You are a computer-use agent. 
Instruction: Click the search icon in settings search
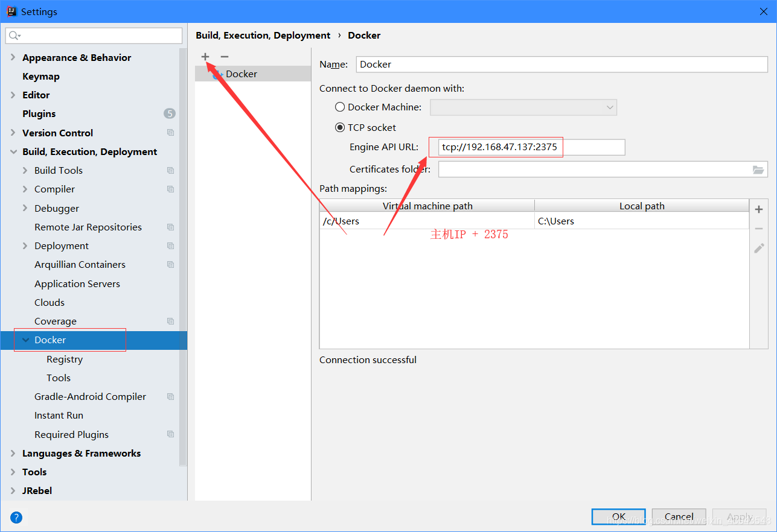click(14, 36)
